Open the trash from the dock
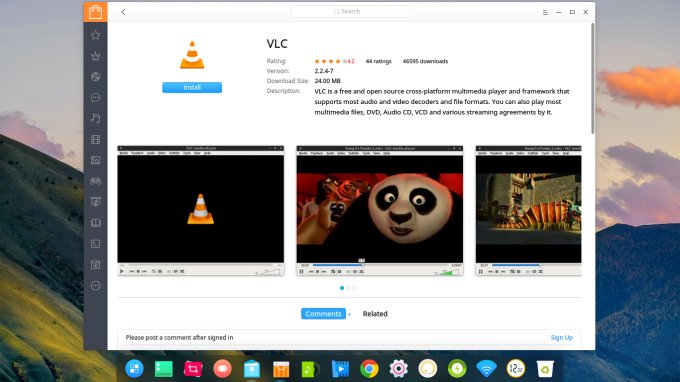 pos(545,369)
